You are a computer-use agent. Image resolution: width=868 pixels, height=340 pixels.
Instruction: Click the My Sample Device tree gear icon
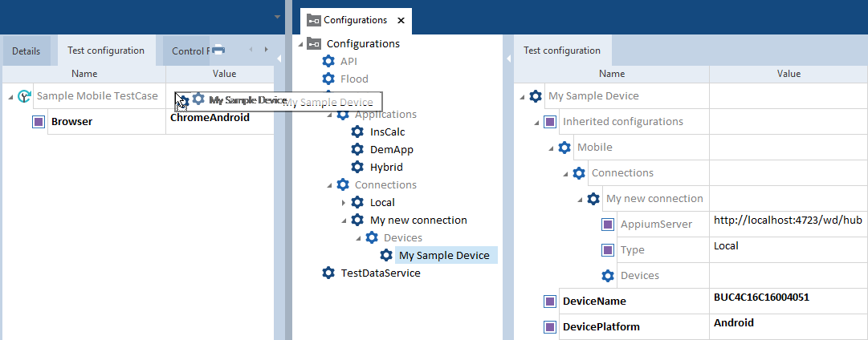386,256
